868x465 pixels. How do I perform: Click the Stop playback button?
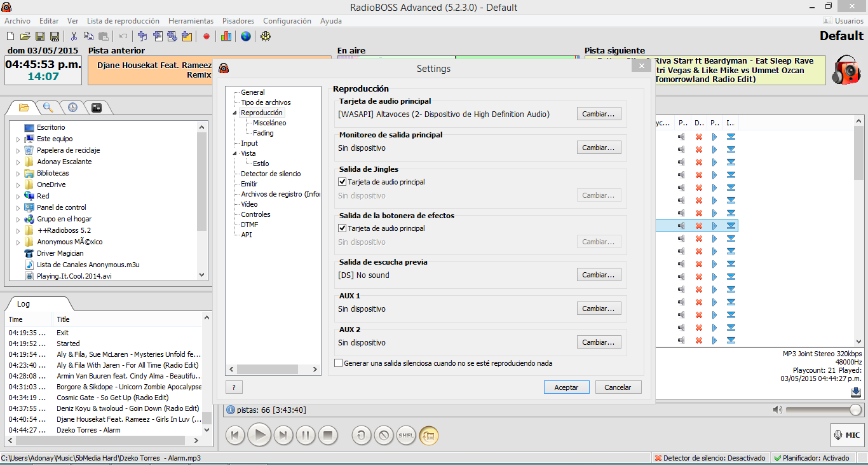328,436
